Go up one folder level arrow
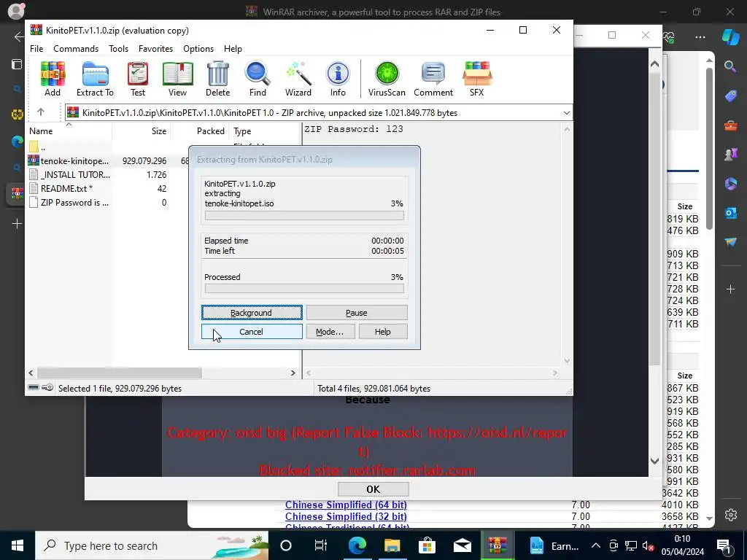Viewport: 747px width, 560px height. [x=41, y=112]
